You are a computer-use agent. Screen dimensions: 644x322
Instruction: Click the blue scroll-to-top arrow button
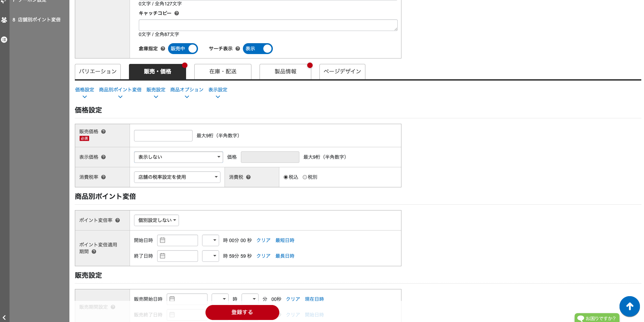(629, 306)
